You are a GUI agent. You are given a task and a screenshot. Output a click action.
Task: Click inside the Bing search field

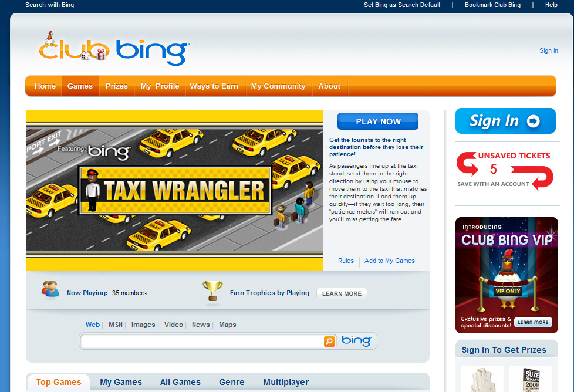coord(202,341)
